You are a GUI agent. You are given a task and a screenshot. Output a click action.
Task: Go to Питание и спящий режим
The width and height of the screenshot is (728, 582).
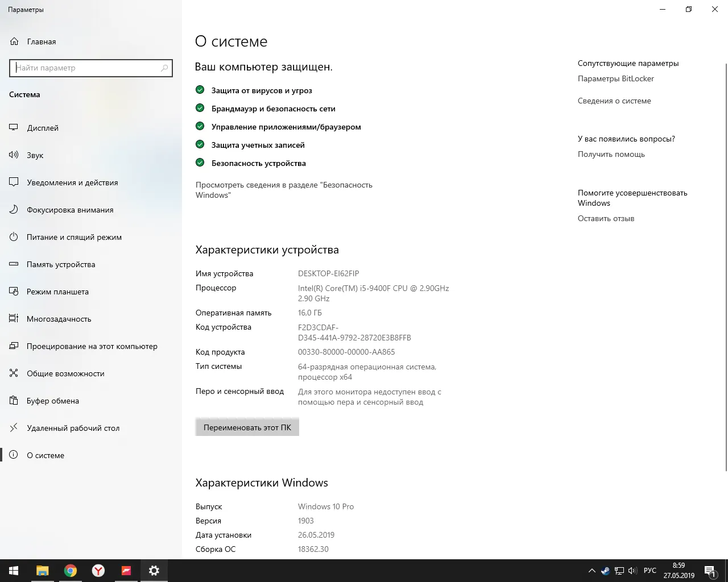tap(74, 237)
